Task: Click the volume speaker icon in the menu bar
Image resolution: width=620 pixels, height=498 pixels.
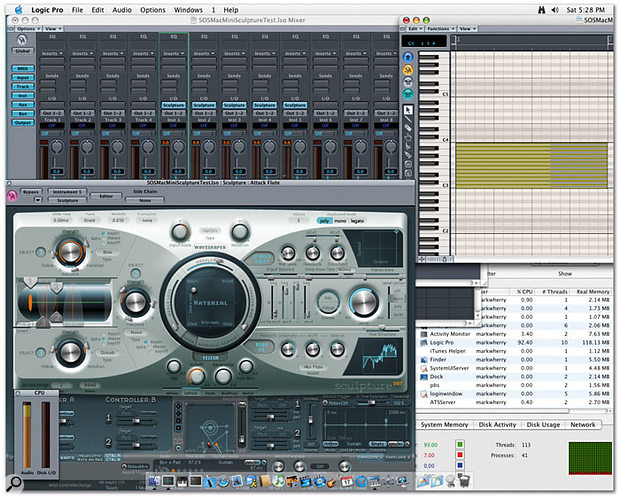Action: (x=555, y=9)
